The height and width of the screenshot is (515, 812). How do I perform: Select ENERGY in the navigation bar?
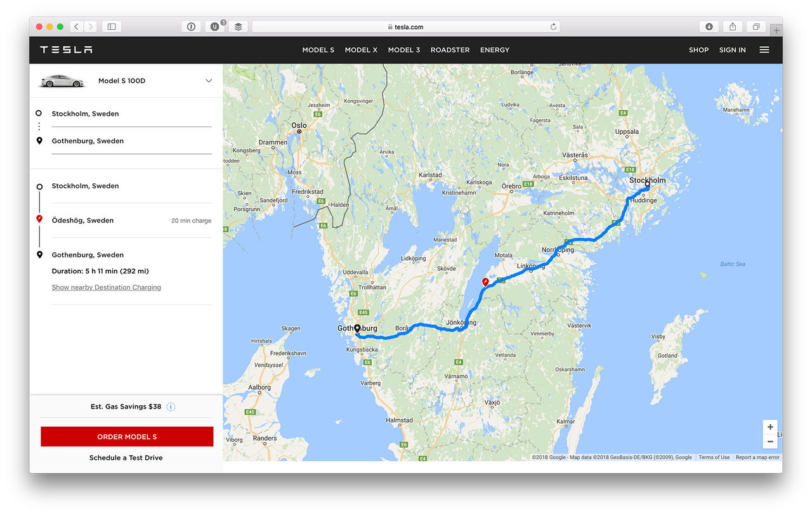coord(495,49)
